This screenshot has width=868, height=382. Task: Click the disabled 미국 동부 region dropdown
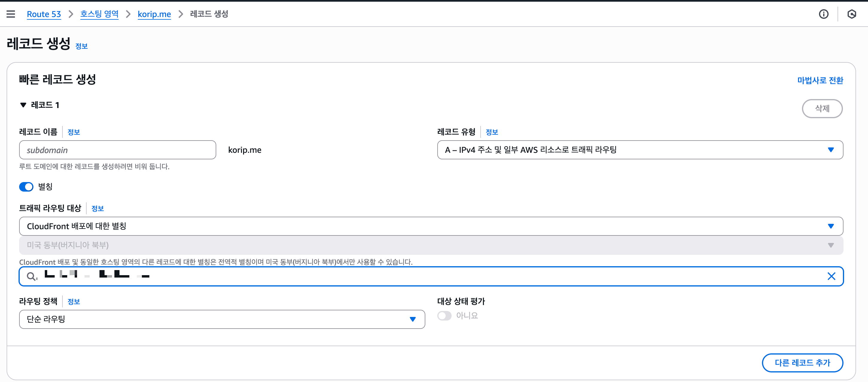tap(431, 245)
